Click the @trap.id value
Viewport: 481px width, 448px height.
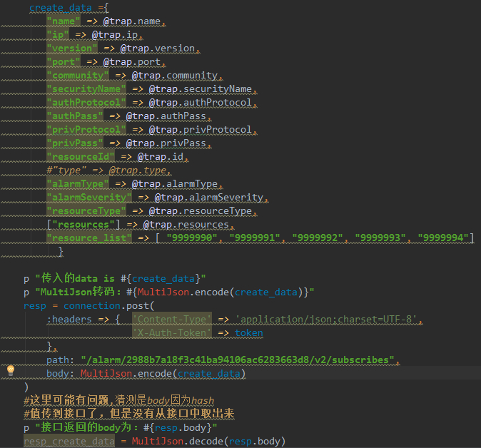click(161, 157)
